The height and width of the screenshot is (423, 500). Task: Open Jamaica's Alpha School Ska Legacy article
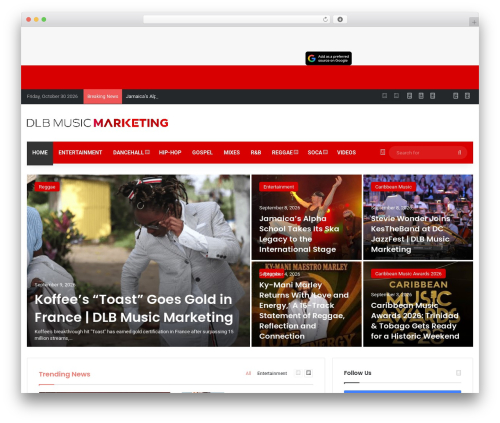299,234
